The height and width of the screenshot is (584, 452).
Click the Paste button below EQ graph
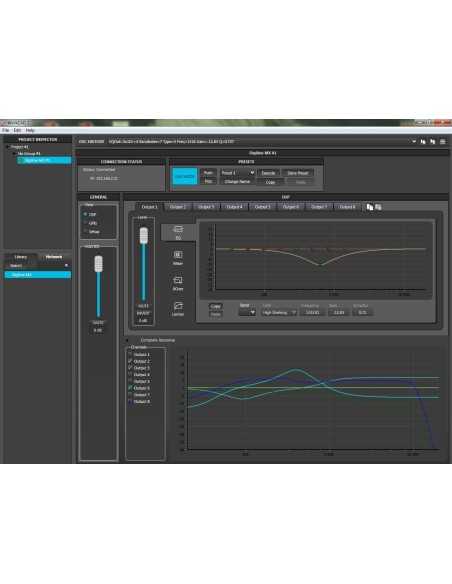[216, 314]
